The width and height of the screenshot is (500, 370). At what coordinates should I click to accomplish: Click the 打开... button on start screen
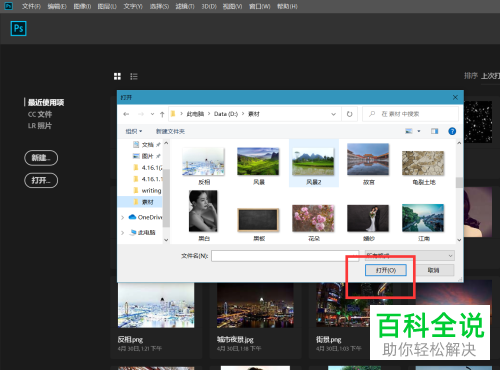click(41, 181)
